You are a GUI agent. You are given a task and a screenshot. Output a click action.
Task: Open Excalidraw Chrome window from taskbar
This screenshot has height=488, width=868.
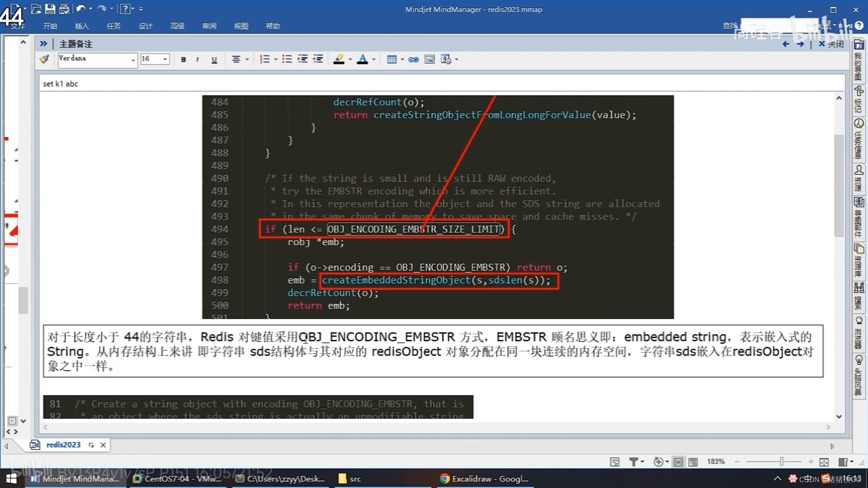484,479
